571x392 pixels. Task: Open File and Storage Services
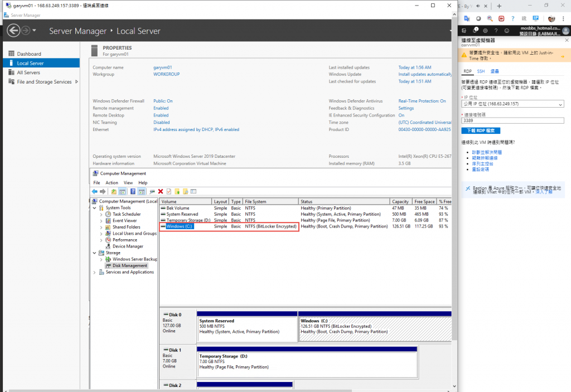(x=44, y=81)
